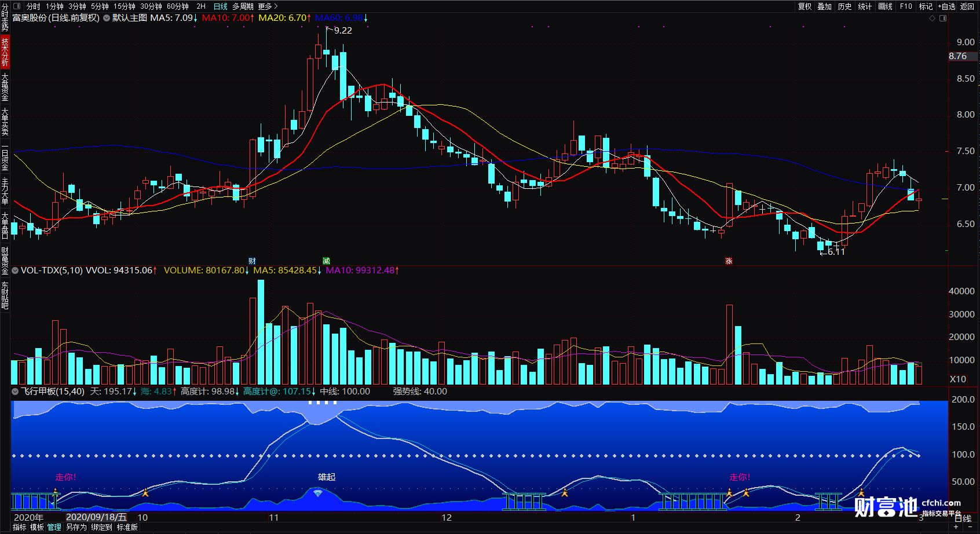This screenshot has width=980, height=534.
Task: Select the 30分钟 period
Action: (151, 6)
